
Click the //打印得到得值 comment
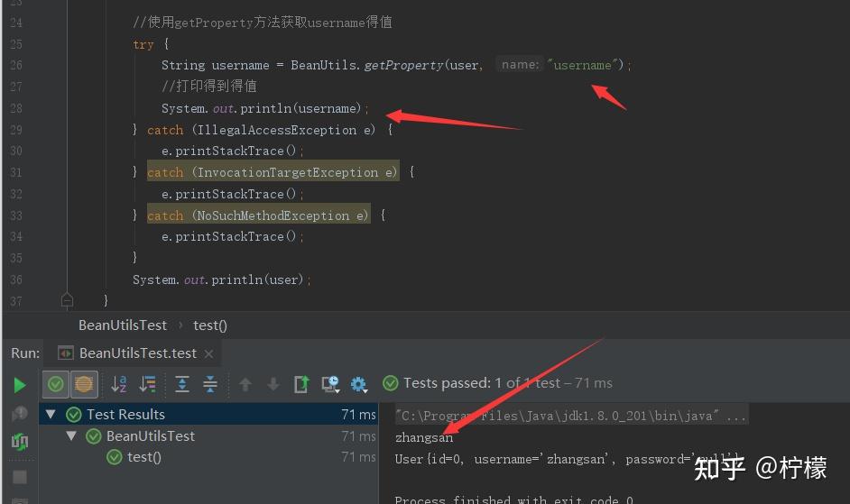point(209,86)
